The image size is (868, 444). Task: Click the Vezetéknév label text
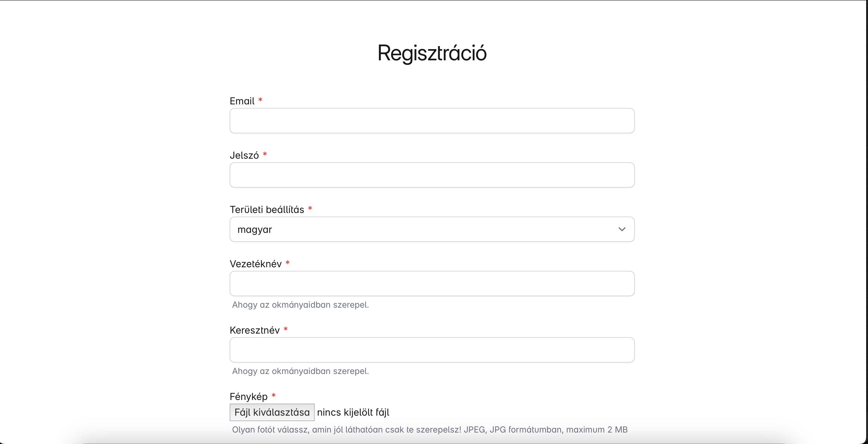pos(256,264)
